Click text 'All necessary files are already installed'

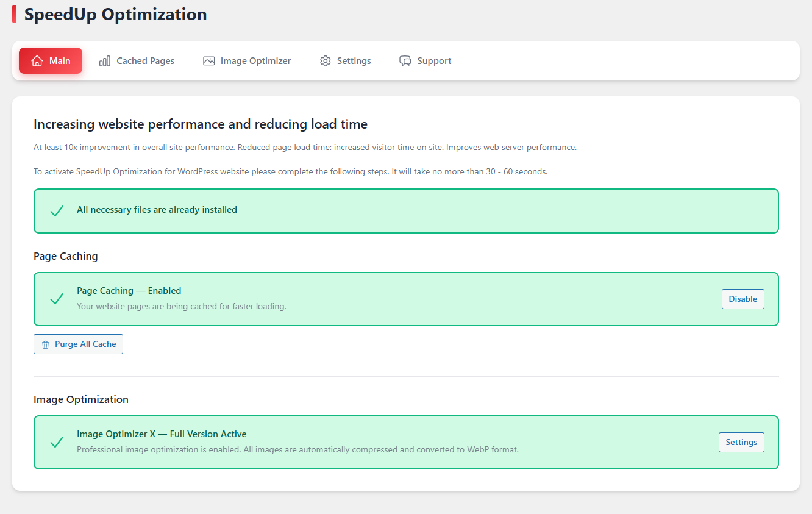click(157, 210)
